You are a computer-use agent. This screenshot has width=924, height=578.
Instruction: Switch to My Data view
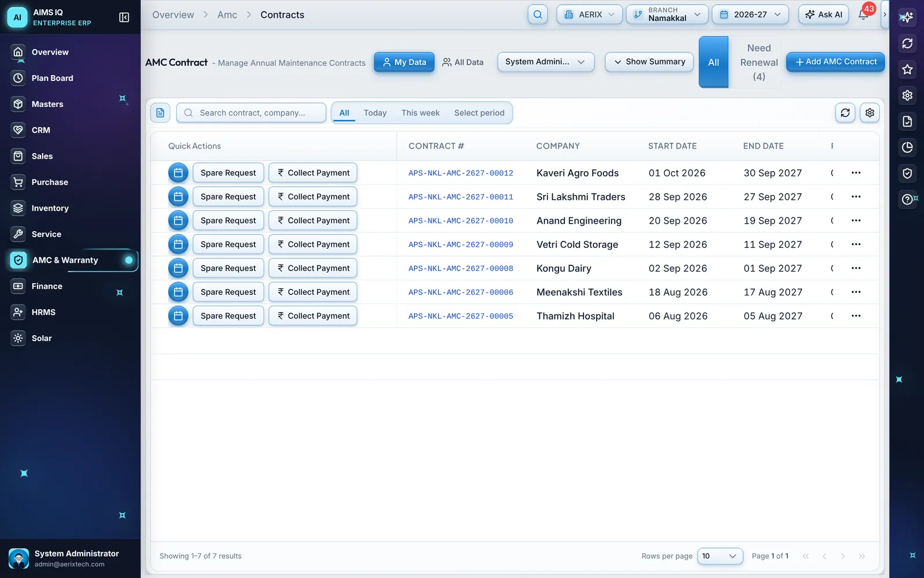tap(404, 62)
